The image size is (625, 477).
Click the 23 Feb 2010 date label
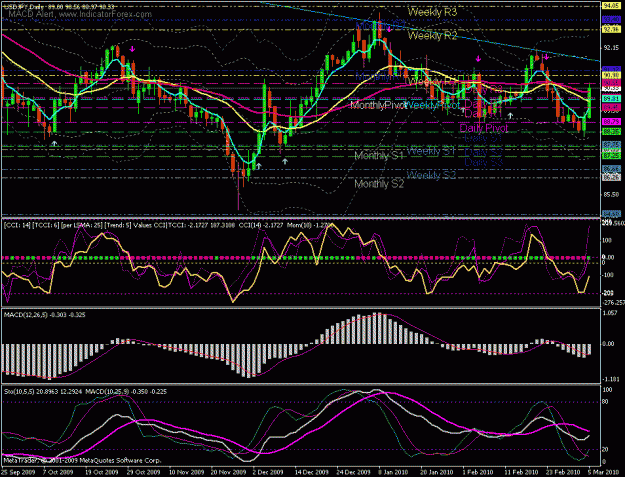[x=562, y=472]
